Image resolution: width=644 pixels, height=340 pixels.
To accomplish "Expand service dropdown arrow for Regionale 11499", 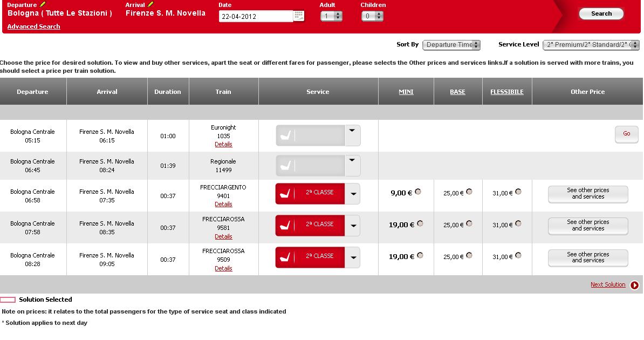I will pos(352,166).
